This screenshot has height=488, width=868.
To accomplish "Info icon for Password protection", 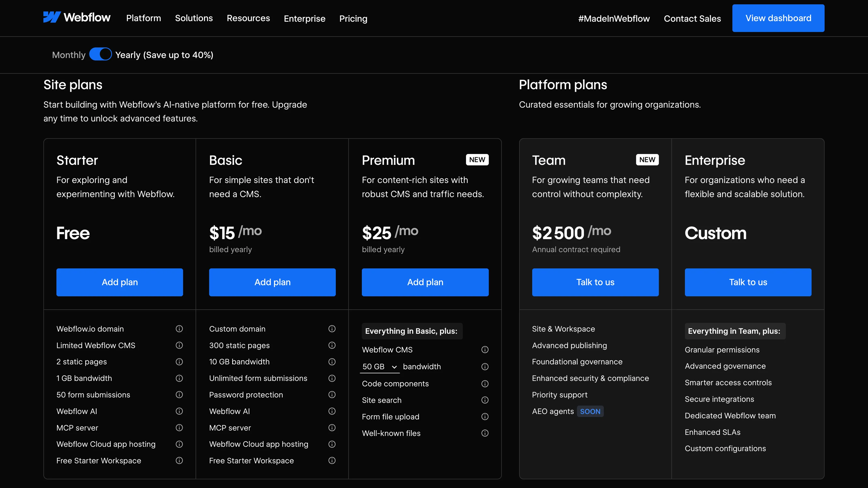I will point(332,395).
